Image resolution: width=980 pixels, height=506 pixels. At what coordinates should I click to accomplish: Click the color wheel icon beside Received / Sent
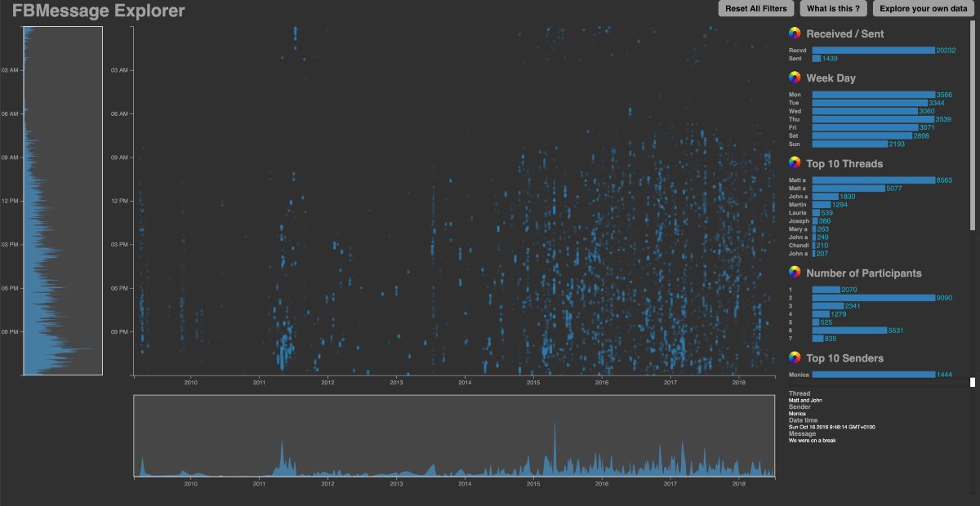click(x=795, y=33)
